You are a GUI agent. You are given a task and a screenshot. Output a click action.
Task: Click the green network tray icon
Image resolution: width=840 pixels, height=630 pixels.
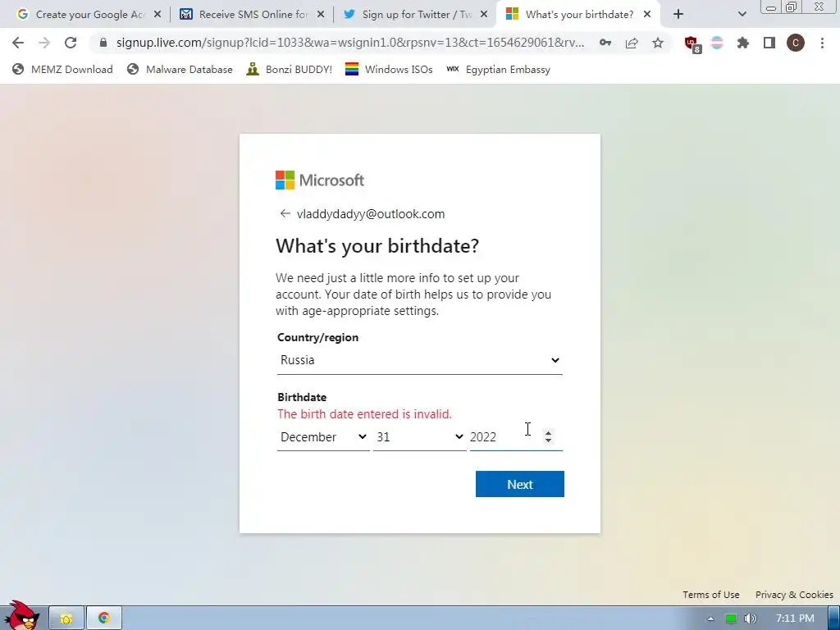[731, 619]
